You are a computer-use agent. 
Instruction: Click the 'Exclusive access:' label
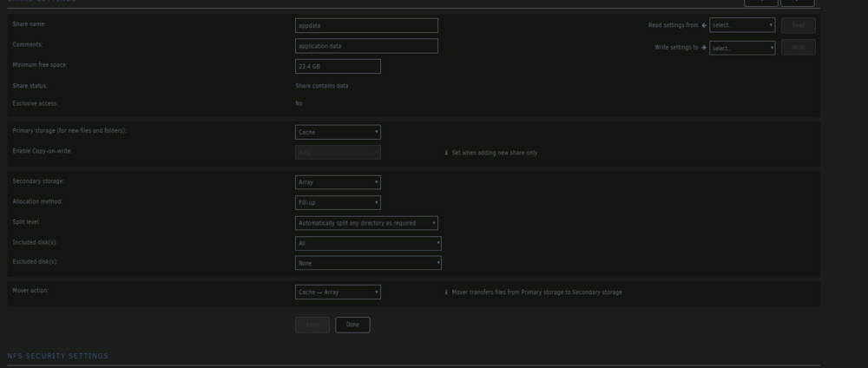(36, 103)
